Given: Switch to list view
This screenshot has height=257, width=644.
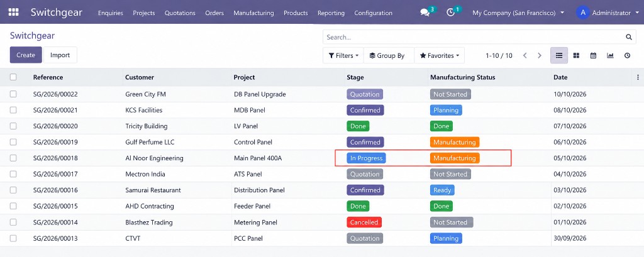Looking at the screenshot, I should click(559, 55).
